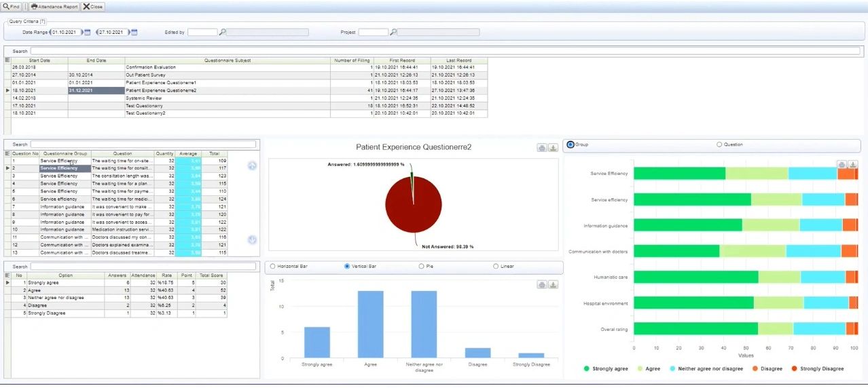Viewport: 868px width, 388px height.
Task: Move to previous question with up arrow
Action: pyautogui.click(x=252, y=166)
